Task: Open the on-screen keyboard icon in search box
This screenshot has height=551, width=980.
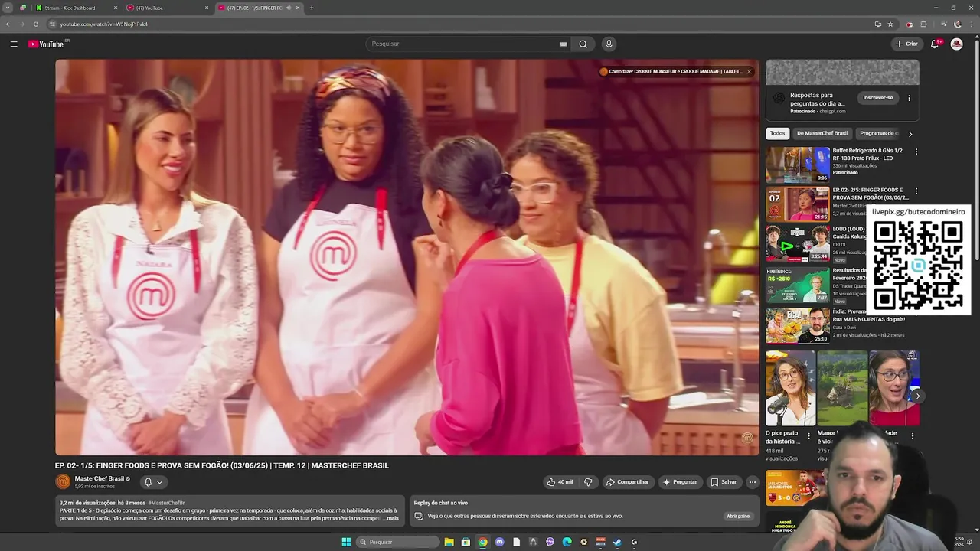Action: 563,44
